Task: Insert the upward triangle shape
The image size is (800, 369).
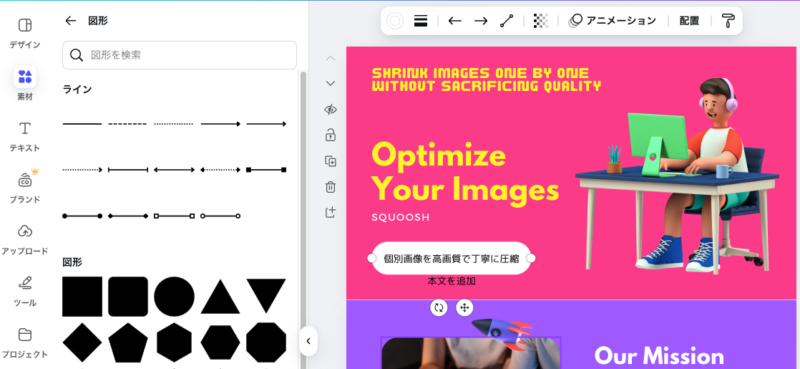Action: click(x=220, y=297)
